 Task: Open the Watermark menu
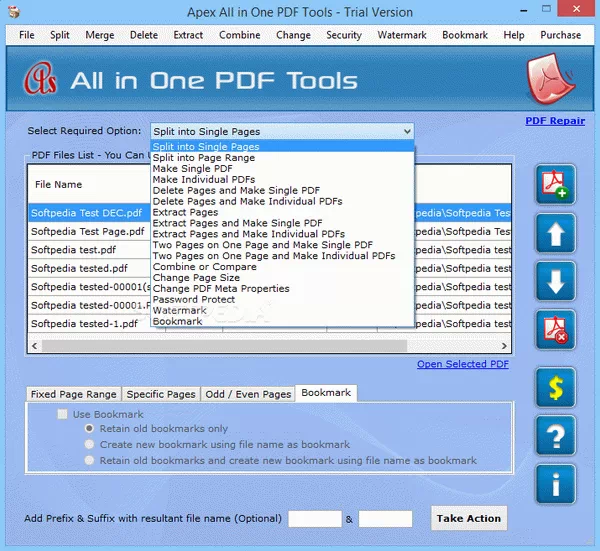point(402,35)
